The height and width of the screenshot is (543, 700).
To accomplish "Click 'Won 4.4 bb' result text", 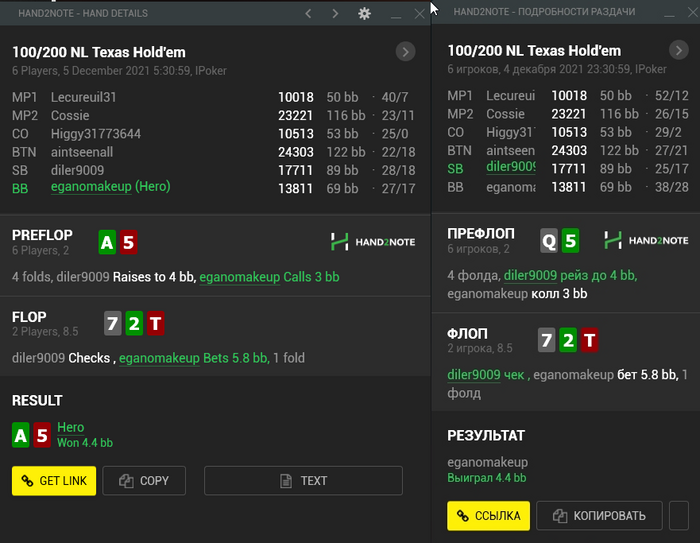I will click(x=85, y=443).
